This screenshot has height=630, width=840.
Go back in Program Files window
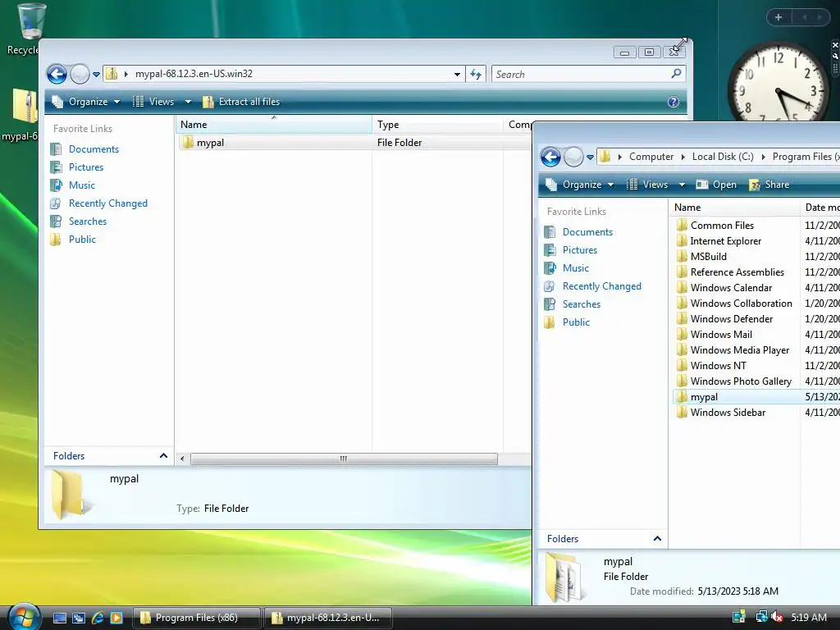550,157
